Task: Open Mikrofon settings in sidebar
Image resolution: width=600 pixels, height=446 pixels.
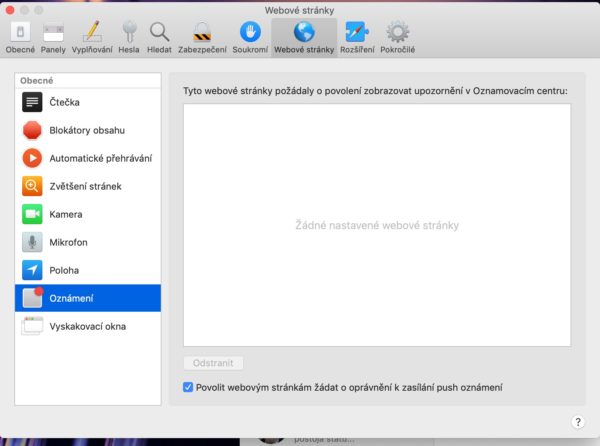Action: [88, 242]
